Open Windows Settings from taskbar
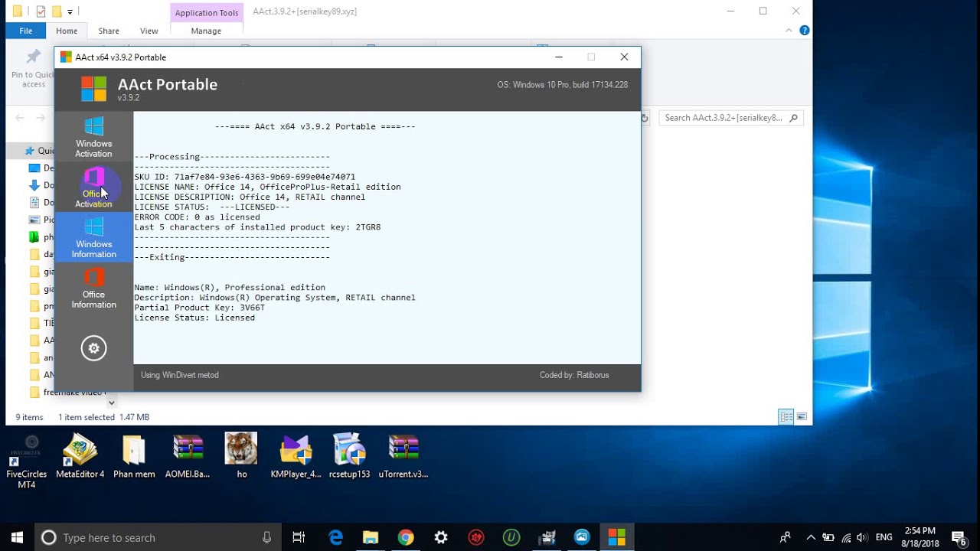The height and width of the screenshot is (551, 980). [441, 537]
